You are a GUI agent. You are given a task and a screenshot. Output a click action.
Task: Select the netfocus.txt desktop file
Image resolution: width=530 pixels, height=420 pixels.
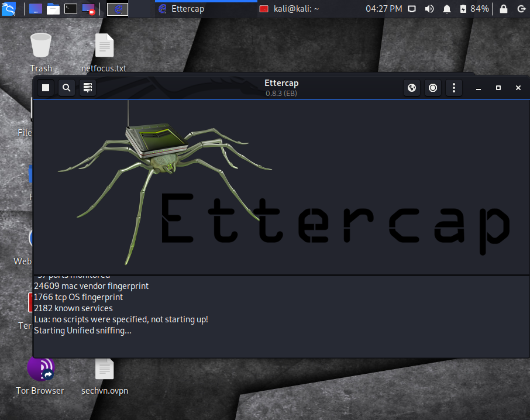[104, 53]
